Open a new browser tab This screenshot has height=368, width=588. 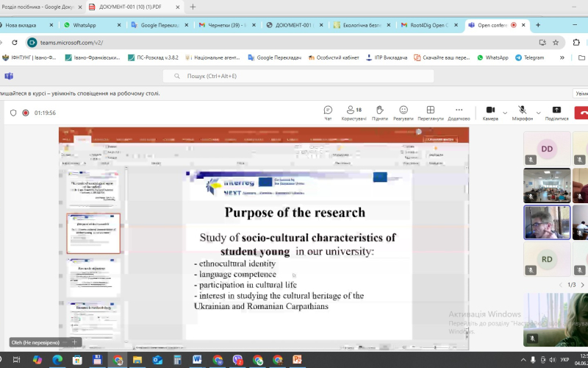[x=538, y=25]
